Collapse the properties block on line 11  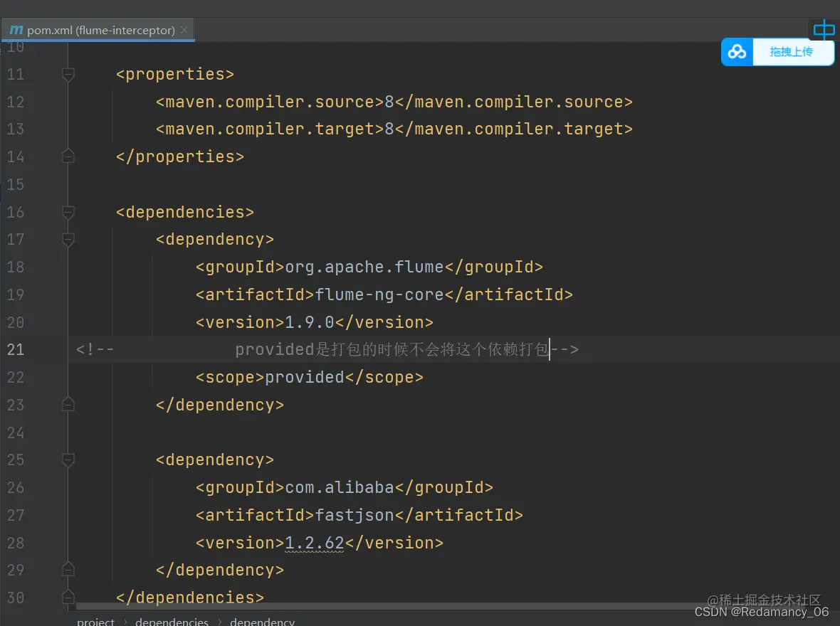coord(68,75)
